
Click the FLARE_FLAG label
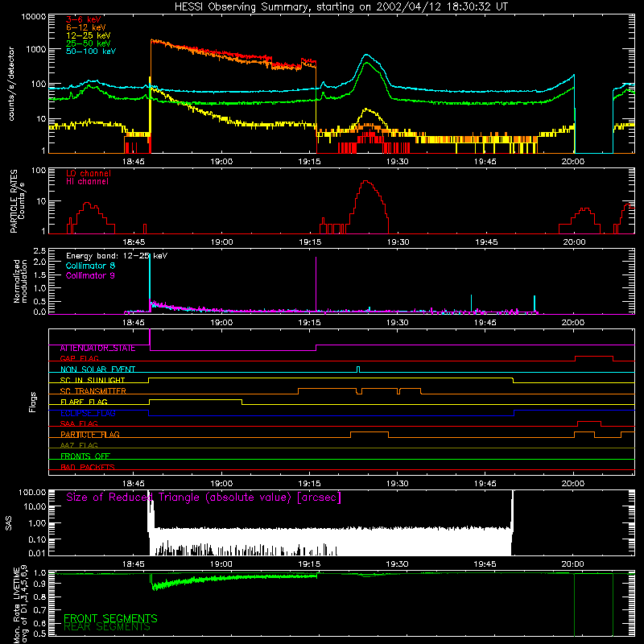click(84, 402)
